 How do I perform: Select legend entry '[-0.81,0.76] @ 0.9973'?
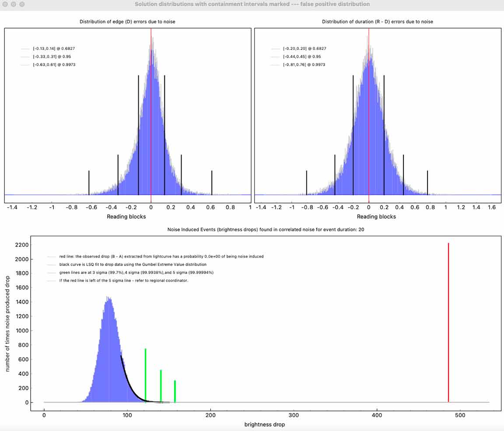tap(304, 65)
